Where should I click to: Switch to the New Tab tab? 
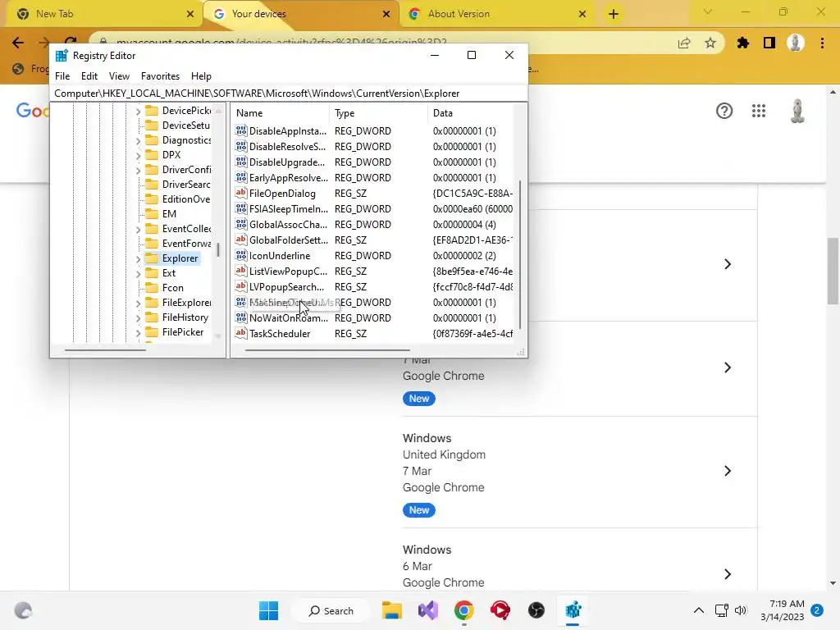click(x=104, y=14)
